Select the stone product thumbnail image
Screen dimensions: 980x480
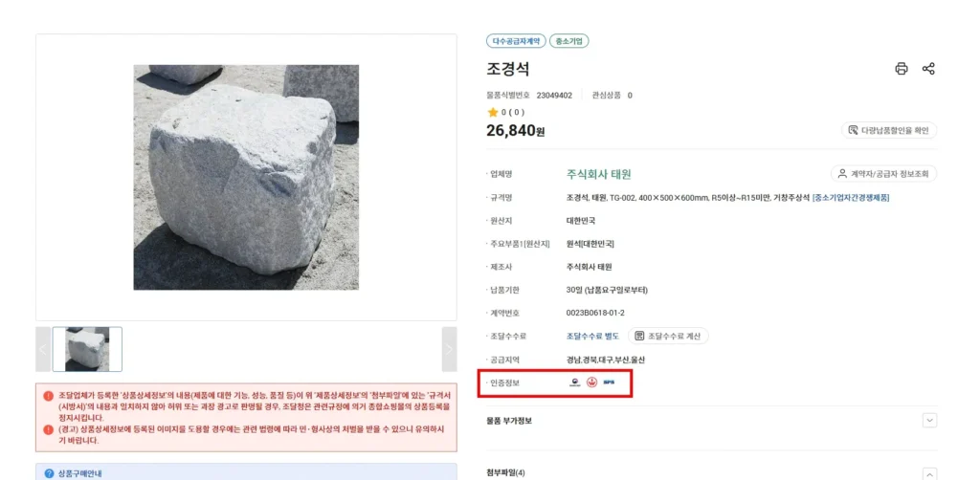87,349
